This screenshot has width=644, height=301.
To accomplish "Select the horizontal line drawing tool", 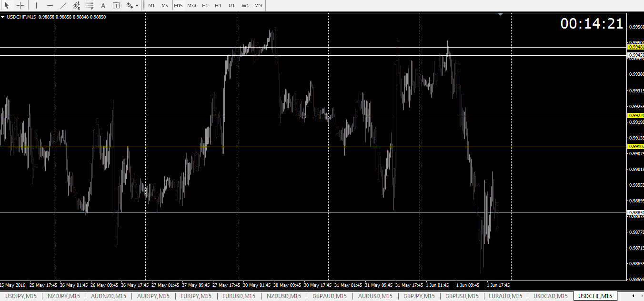I will pyautogui.click(x=50, y=5).
